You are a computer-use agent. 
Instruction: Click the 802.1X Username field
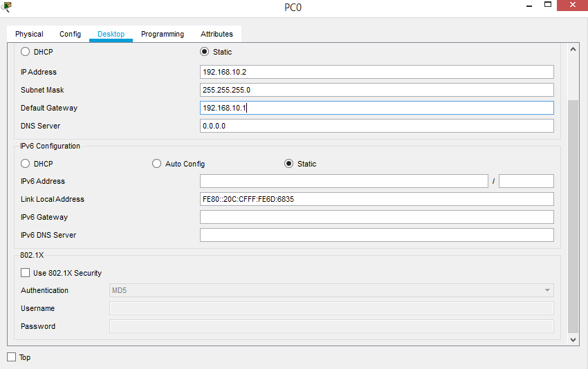point(331,308)
